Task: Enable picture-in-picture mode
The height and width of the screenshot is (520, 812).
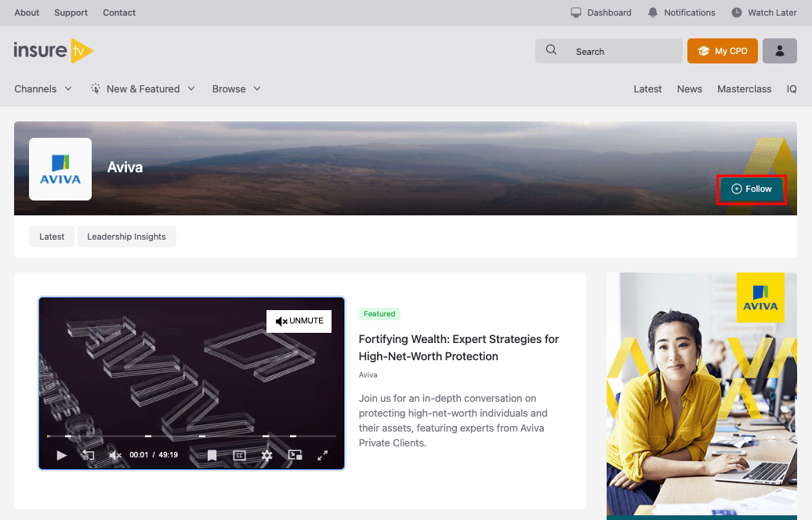Action: [x=295, y=455]
